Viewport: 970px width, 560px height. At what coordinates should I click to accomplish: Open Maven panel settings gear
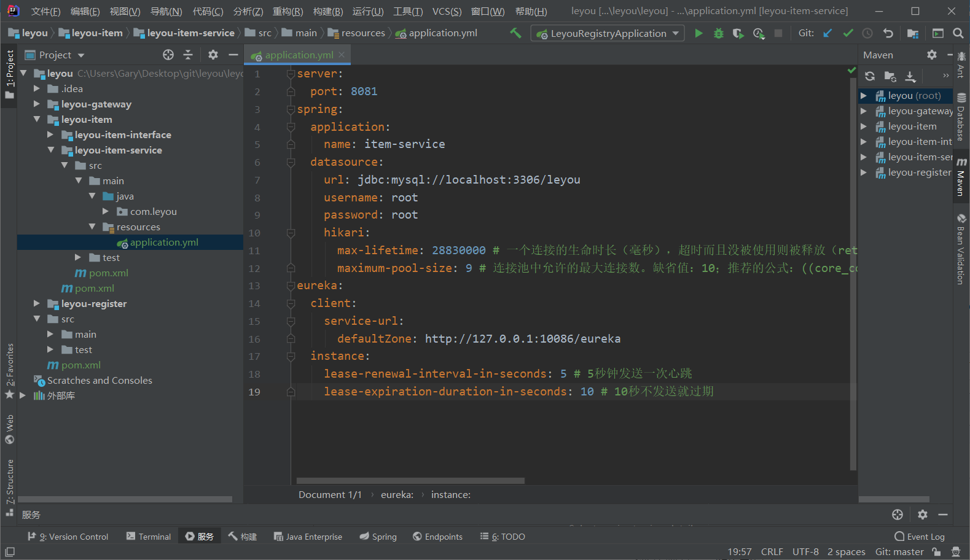(932, 55)
